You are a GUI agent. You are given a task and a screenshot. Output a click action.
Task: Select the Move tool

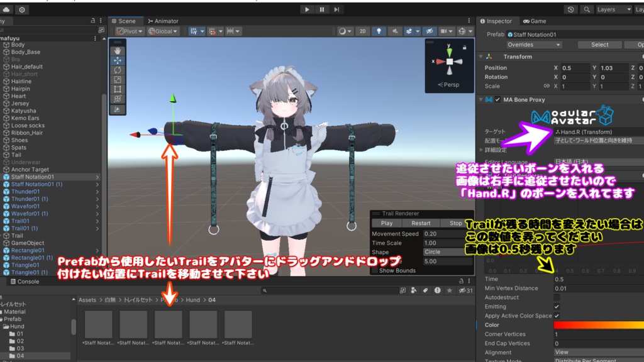[118, 61]
